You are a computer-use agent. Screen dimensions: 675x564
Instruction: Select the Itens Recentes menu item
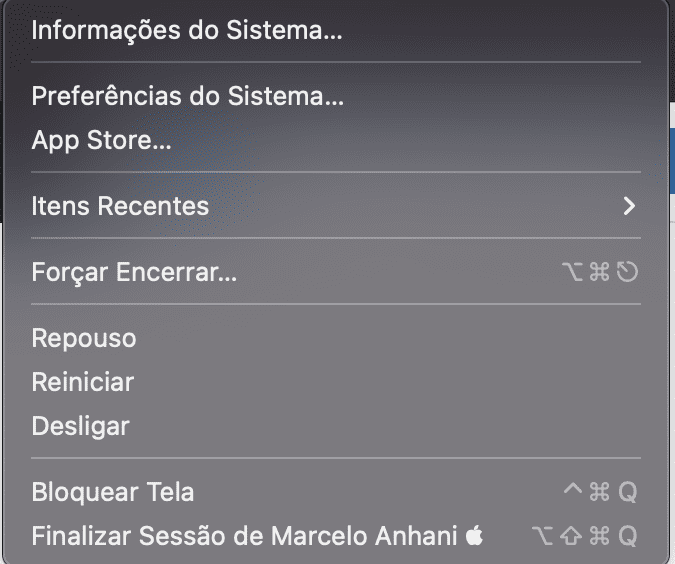click(x=120, y=207)
